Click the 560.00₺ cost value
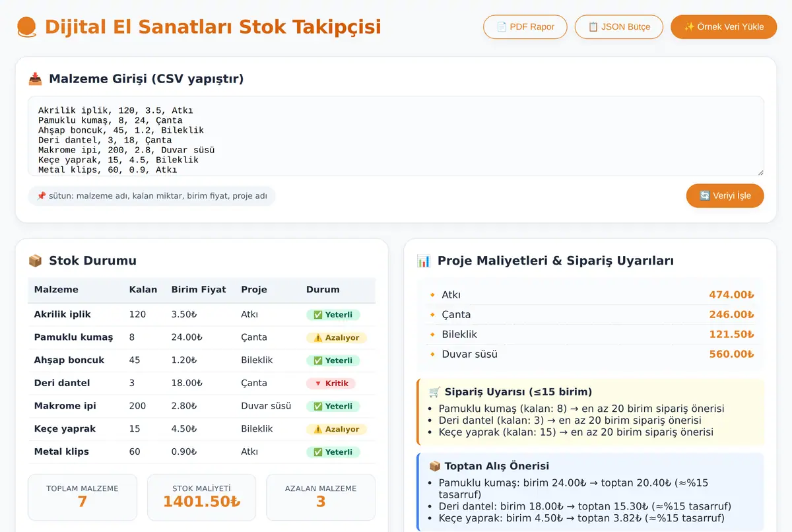This screenshot has height=532, width=792. [731, 354]
